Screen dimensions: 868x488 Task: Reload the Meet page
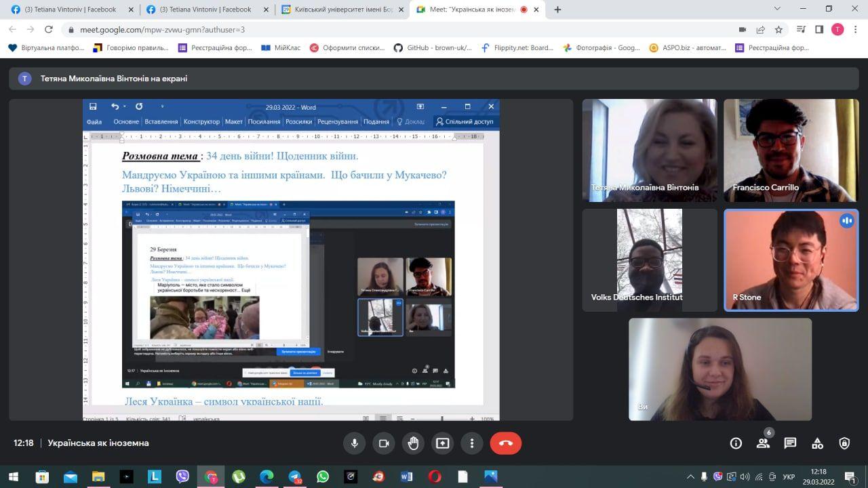pos(48,30)
